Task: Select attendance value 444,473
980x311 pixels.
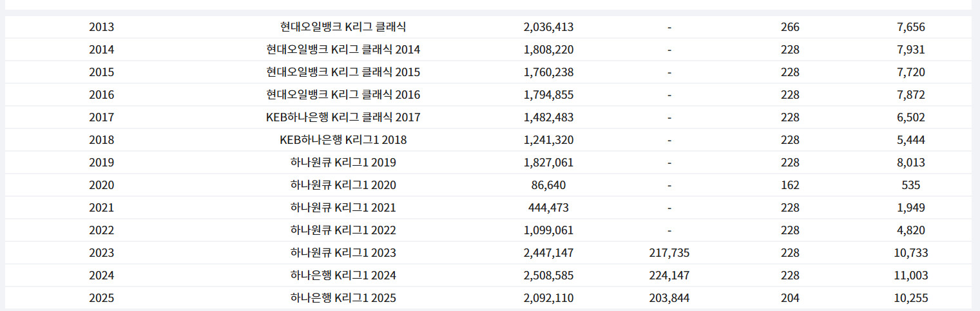Action: [548, 208]
